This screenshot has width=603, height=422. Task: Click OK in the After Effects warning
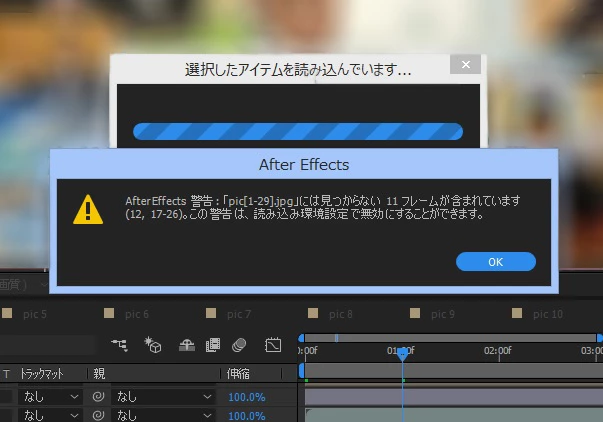tap(495, 262)
